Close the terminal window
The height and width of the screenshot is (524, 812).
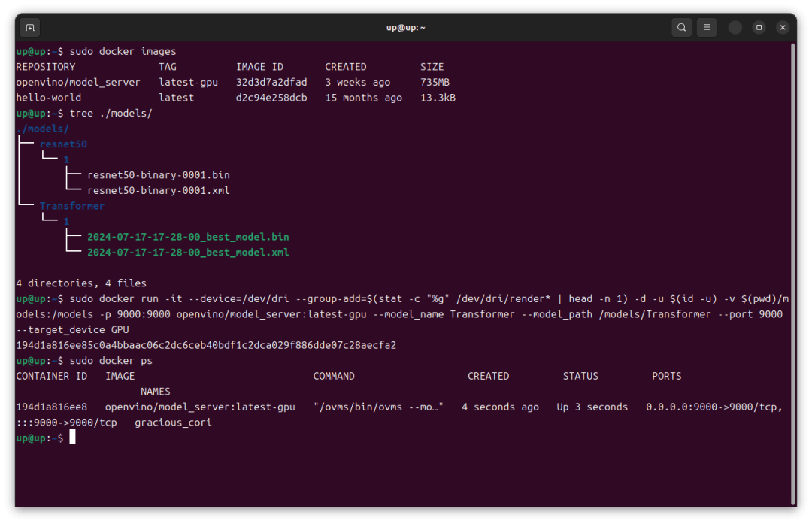[x=783, y=28]
